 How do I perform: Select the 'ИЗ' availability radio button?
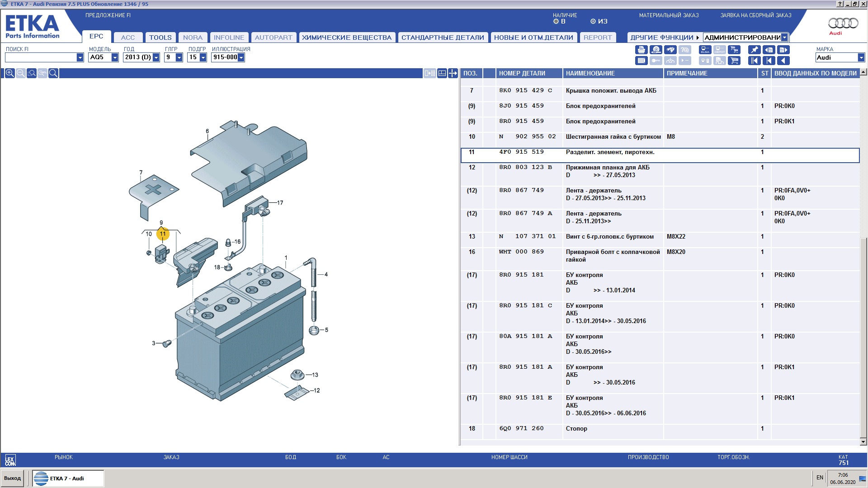(593, 21)
